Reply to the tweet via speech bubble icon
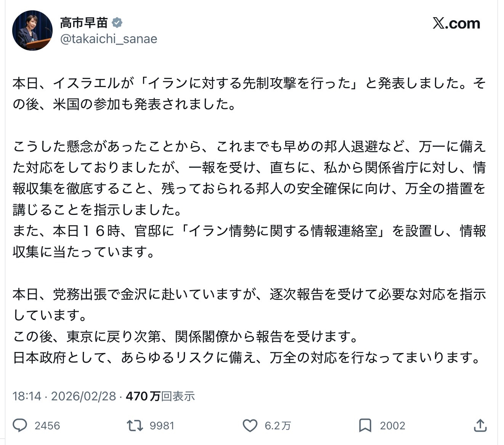 tap(20, 425)
